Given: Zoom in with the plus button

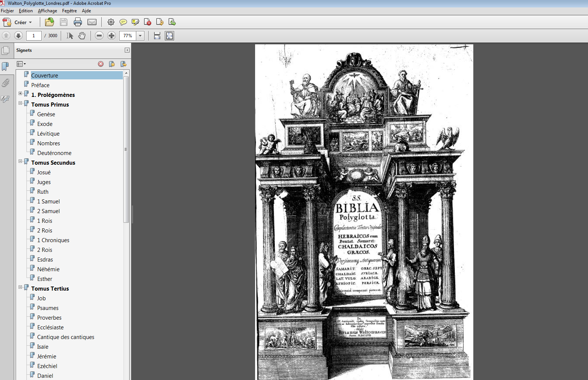Looking at the screenshot, I should (x=111, y=36).
